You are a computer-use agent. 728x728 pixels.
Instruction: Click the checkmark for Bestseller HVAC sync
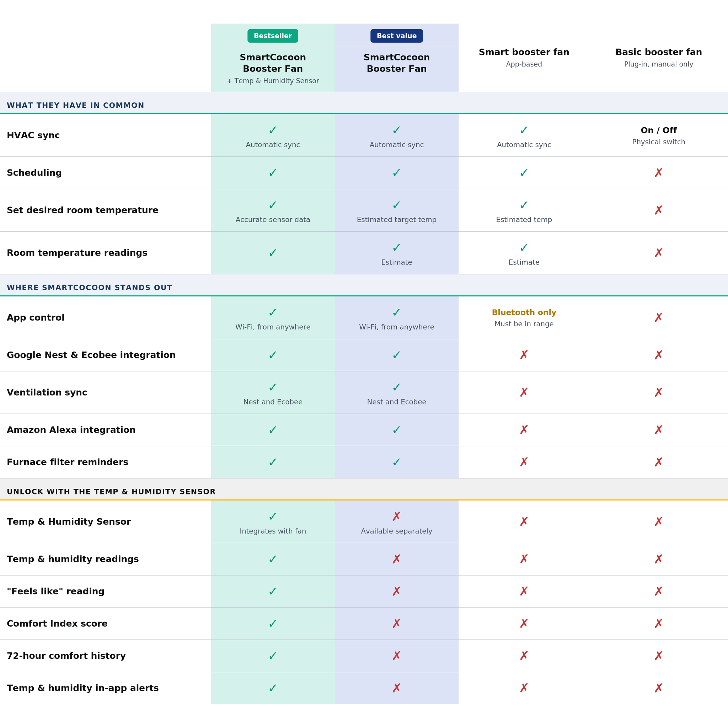tap(273, 130)
